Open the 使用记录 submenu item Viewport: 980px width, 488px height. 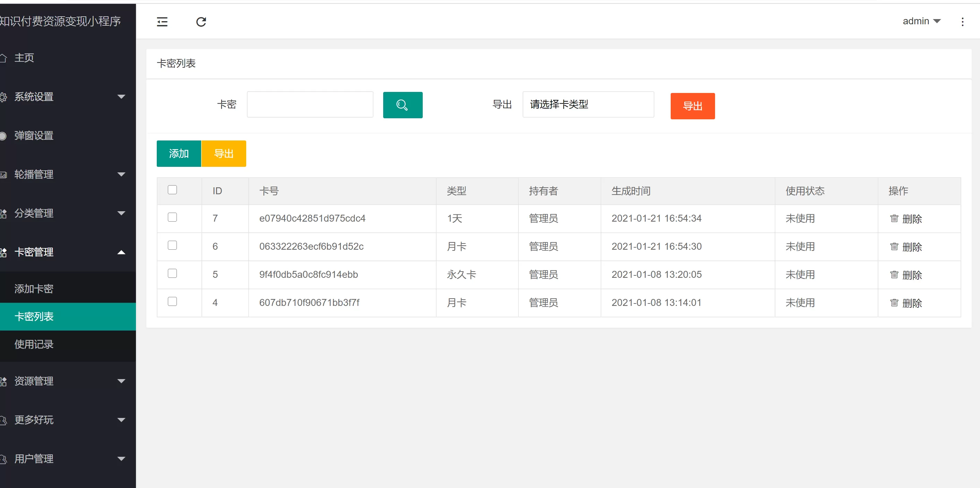34,344
